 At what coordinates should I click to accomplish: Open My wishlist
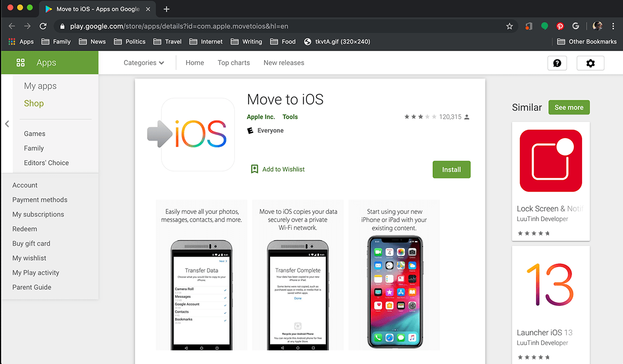coord(29,259)
